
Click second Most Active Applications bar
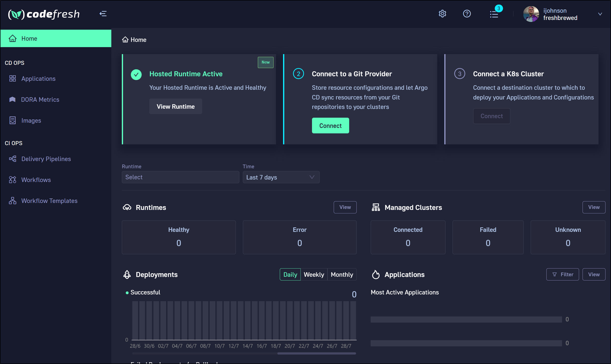(466, 343)
